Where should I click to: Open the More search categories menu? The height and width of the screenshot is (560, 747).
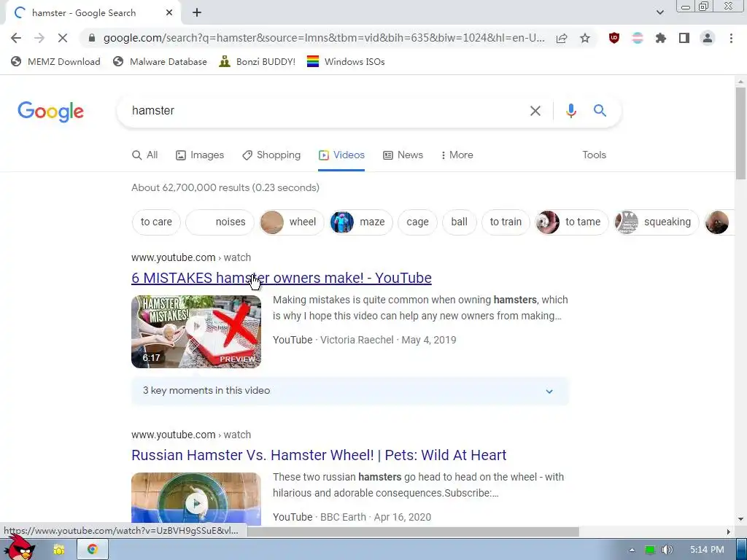[x=457, y=155]
